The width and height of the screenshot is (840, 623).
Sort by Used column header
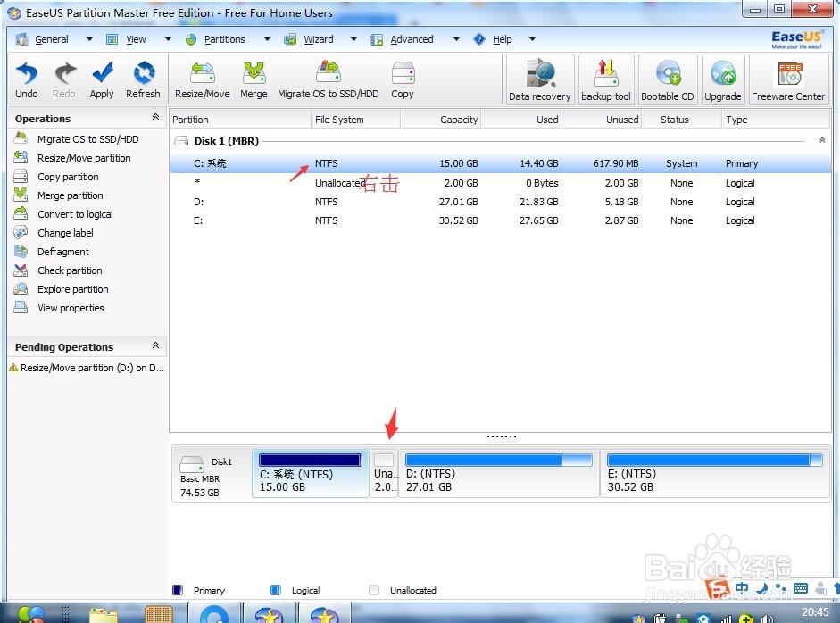[521, 120]
